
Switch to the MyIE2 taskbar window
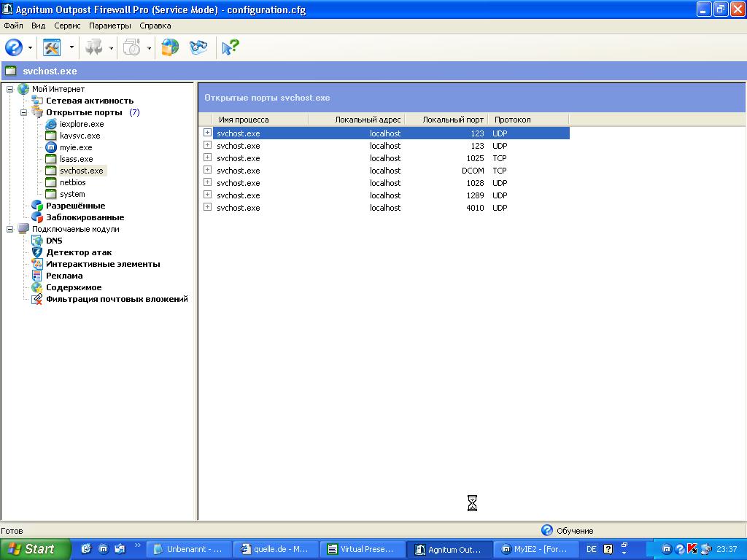[536, 549]
